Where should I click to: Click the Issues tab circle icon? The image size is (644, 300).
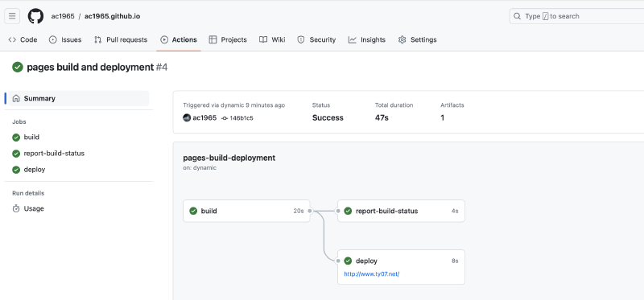point(52,39)
